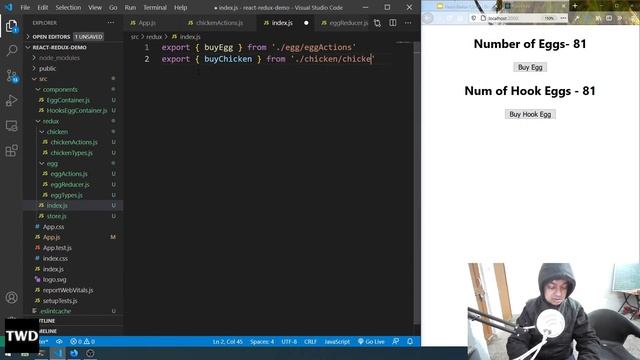Click the feedback icon in status bar
This screenshot has height=360, width=640.
(396, 341)
